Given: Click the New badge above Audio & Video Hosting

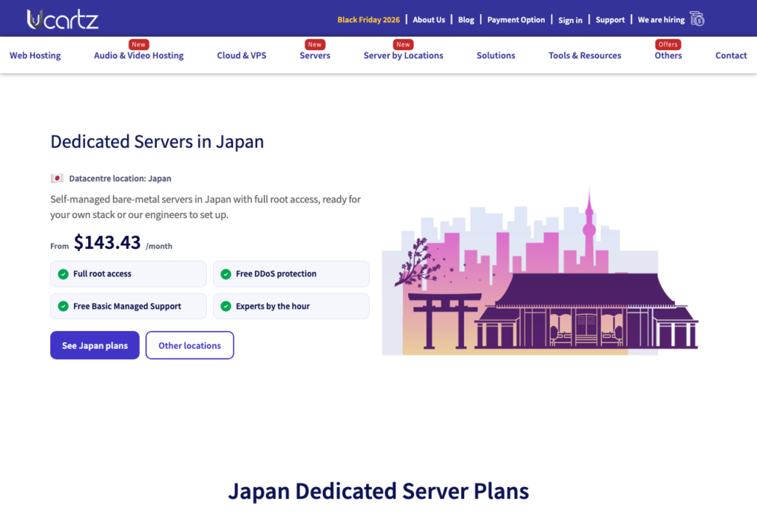Looking at the screenshot, I should pos(138,44).
